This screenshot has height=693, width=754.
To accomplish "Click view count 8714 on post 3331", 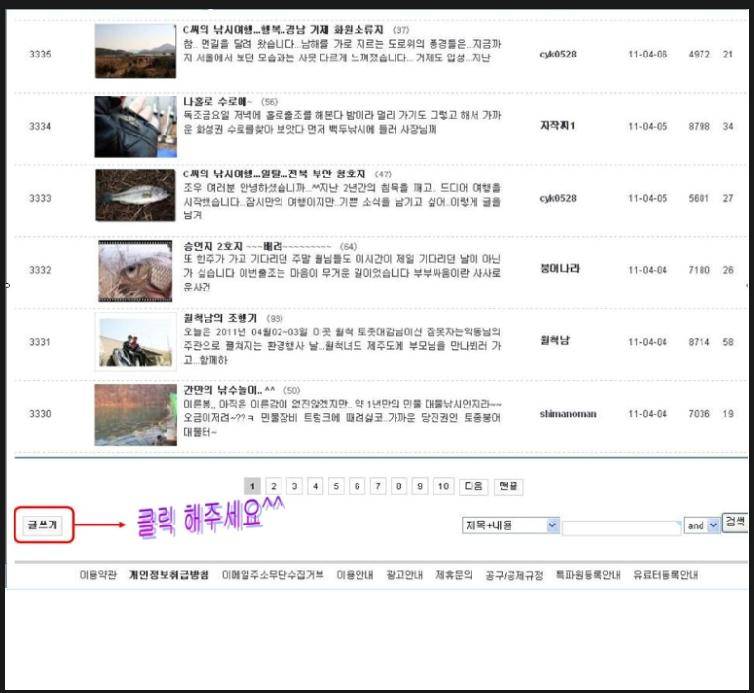I will coord(699,342).
